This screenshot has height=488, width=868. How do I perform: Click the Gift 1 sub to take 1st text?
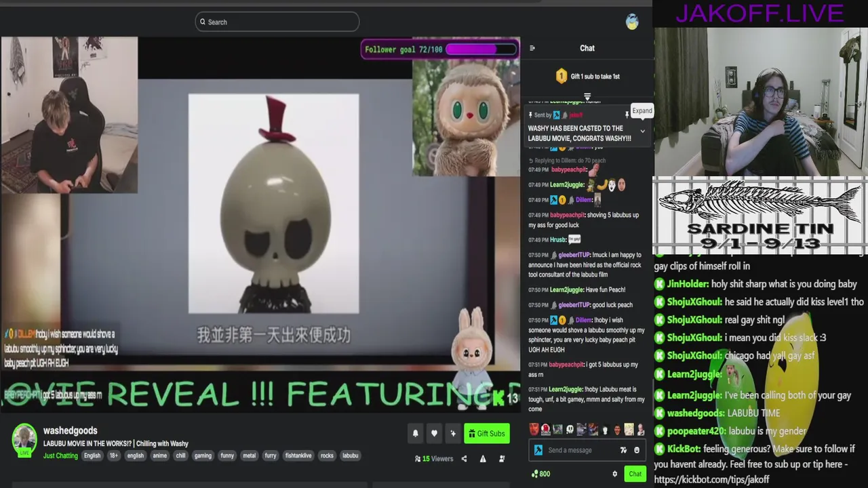point(595,77)
